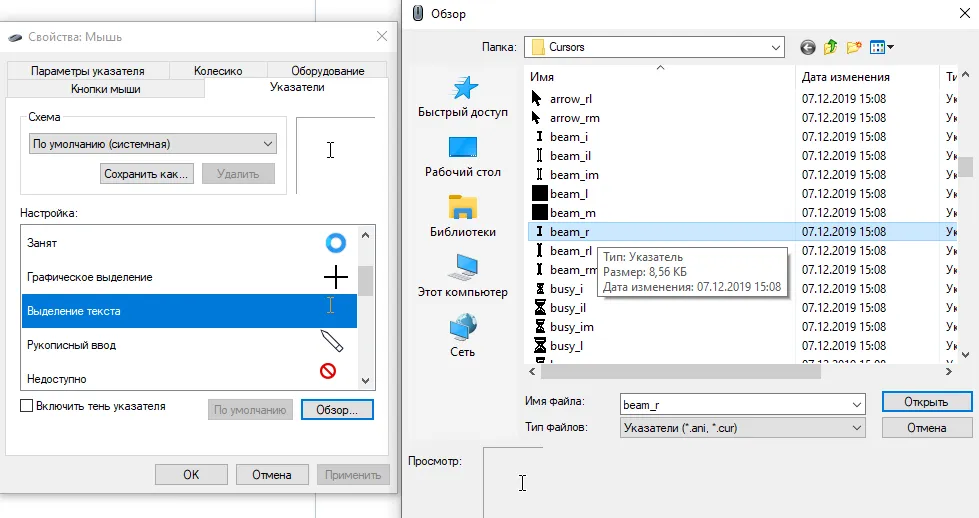Enable Включить тень указателя checkbox

(x=26, y=406)
